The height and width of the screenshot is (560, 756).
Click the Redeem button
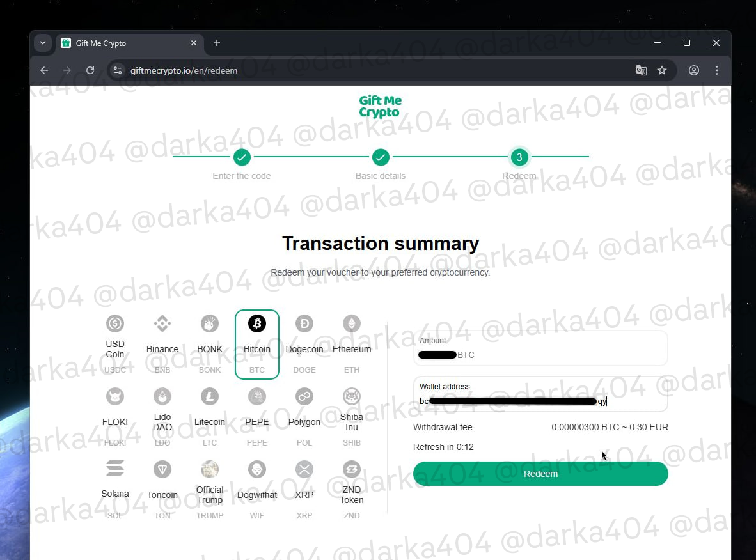[x=540, y=474]
